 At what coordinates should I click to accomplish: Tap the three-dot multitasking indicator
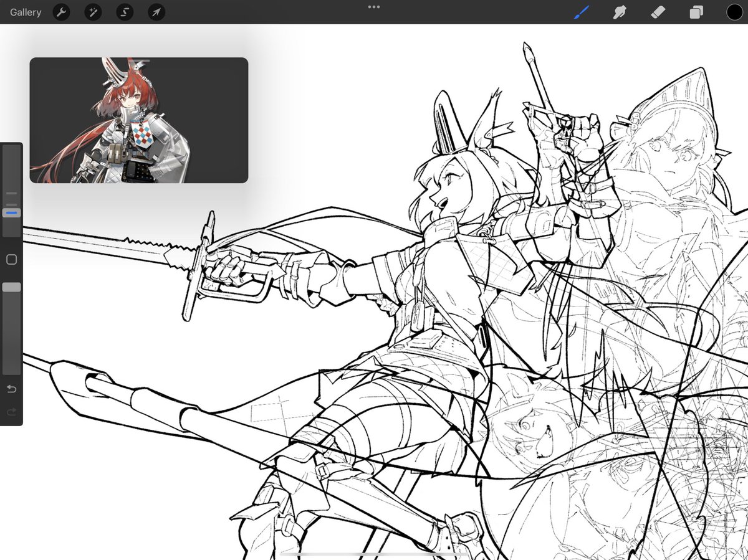(x=374, y=7)
